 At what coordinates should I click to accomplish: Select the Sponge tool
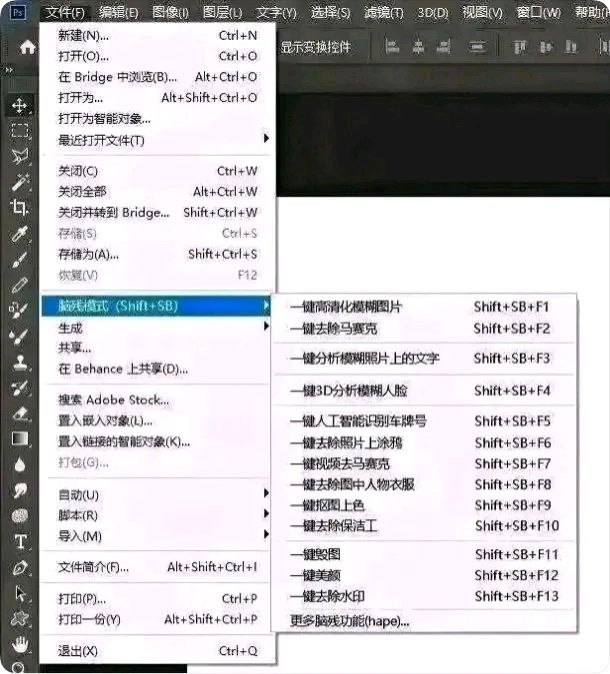click(x=20, y=515)
